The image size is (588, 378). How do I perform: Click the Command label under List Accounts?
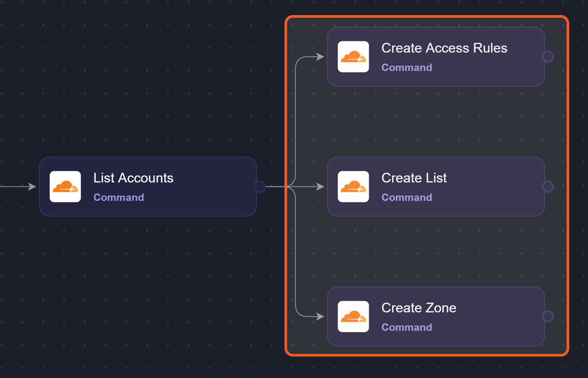coord(119,197)
